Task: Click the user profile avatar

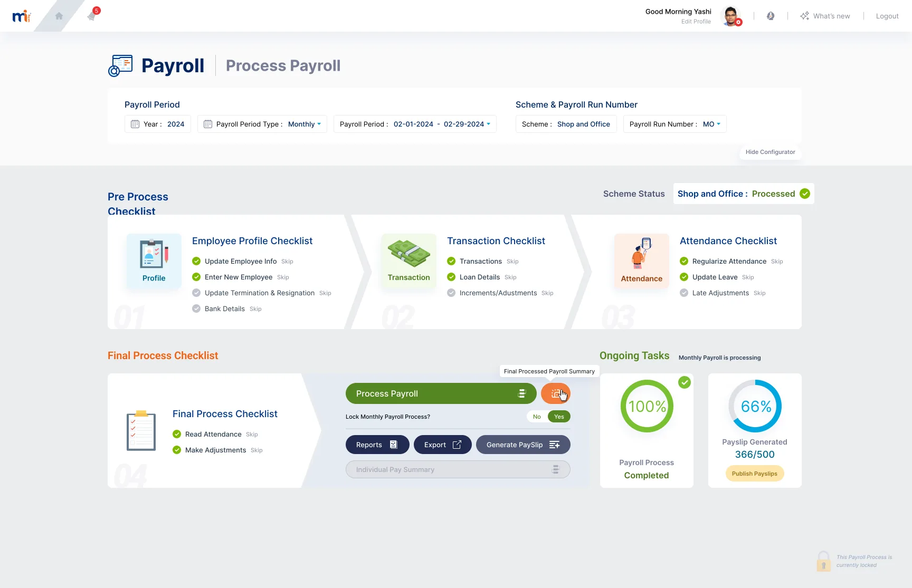Action: click(x=731, y=16)
